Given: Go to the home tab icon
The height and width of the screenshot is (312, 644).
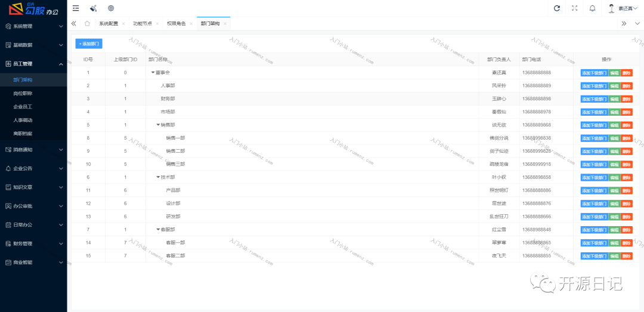Looking at the screenshot, I should pos(87,23).
